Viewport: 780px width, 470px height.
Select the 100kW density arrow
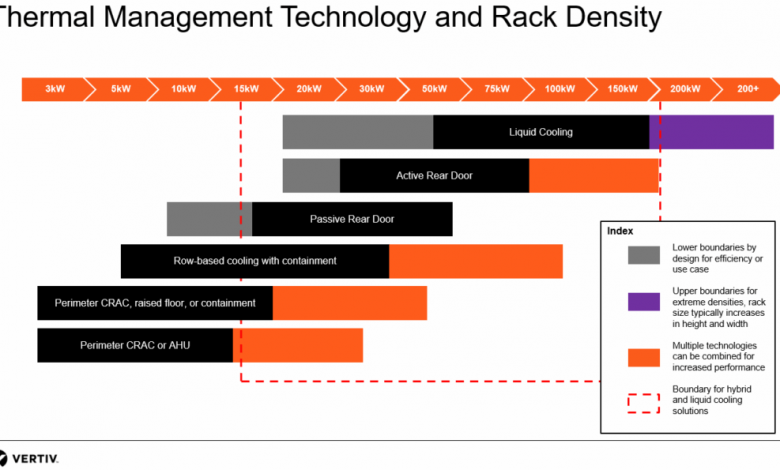point(560,90)
